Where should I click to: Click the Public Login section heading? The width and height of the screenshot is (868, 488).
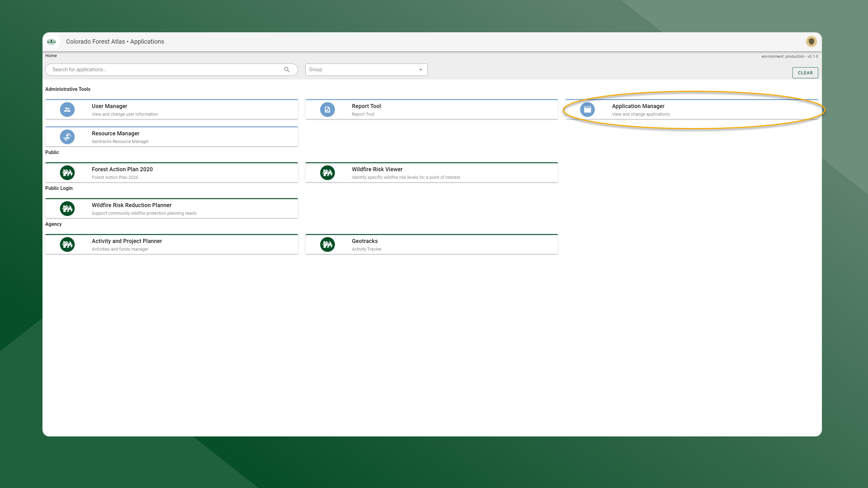(59, 188)
